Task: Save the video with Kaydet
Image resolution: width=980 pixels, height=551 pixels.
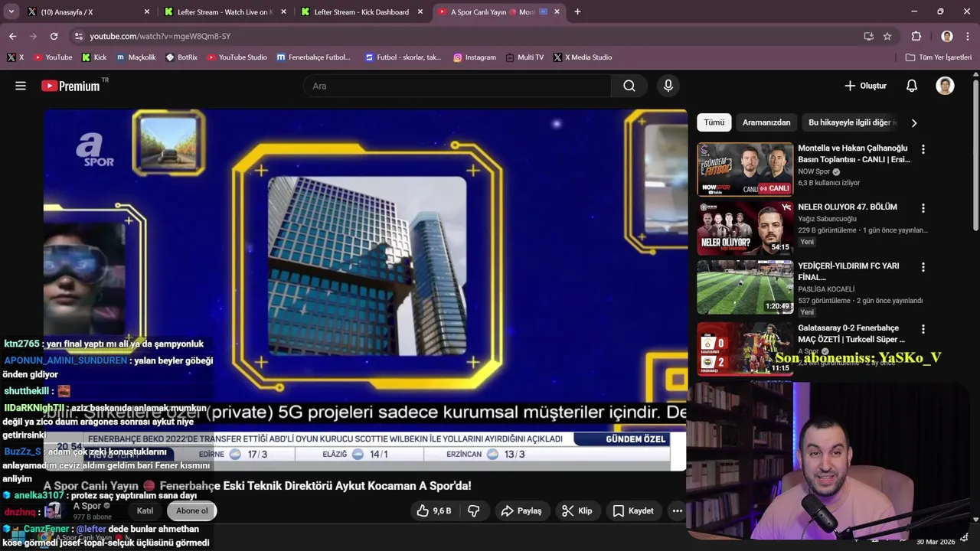Action: click(633, 510)
